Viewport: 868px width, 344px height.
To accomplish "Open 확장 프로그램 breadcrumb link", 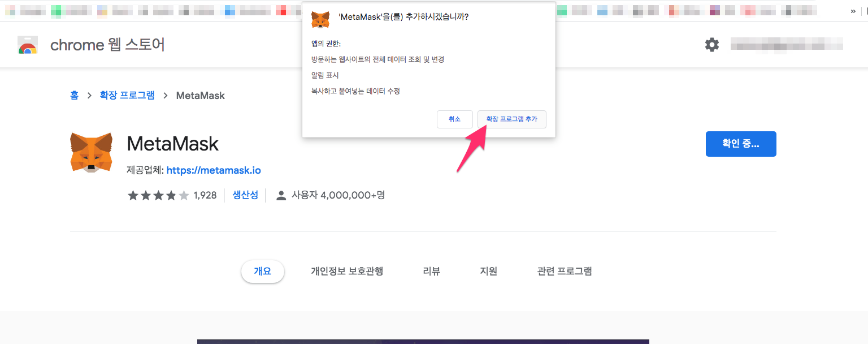I will tap(127, 95).
